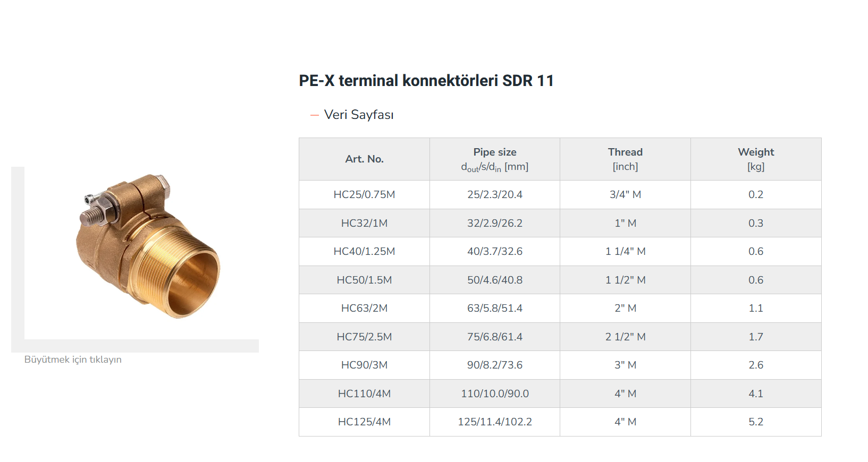The height and width of the screenshot is (462, 868).
Task: Click the "Büyütmek için tıklayın" caption
Action: 73,360
